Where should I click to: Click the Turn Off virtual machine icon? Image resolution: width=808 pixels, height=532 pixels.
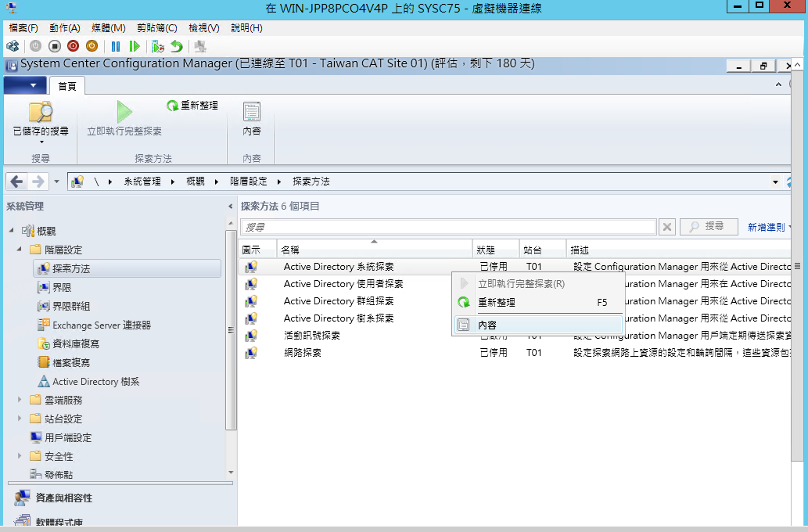pyautogui.click(x=55, y=46)
